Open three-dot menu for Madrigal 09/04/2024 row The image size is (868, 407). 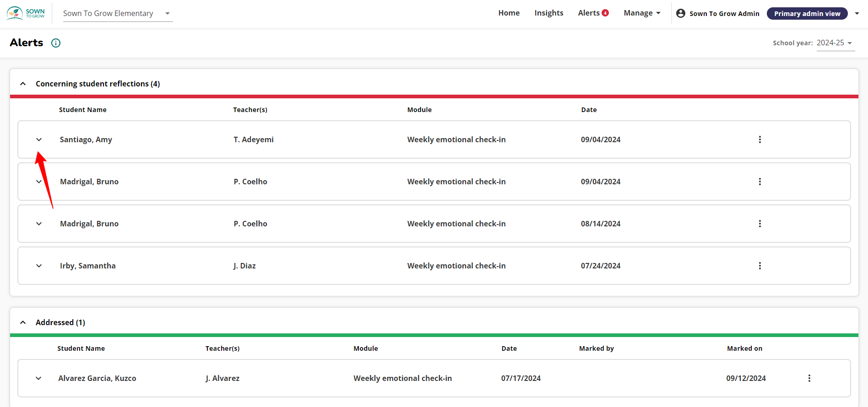click(760, 182)
